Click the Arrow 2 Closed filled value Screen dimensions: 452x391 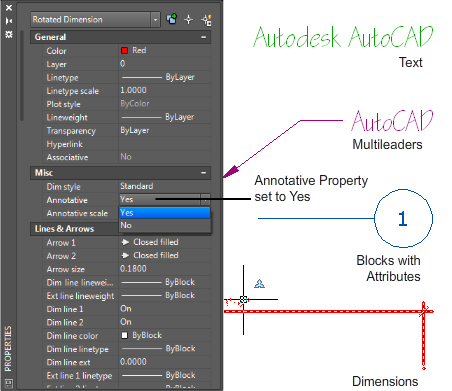pyautogui.click(x=165, y=256)
